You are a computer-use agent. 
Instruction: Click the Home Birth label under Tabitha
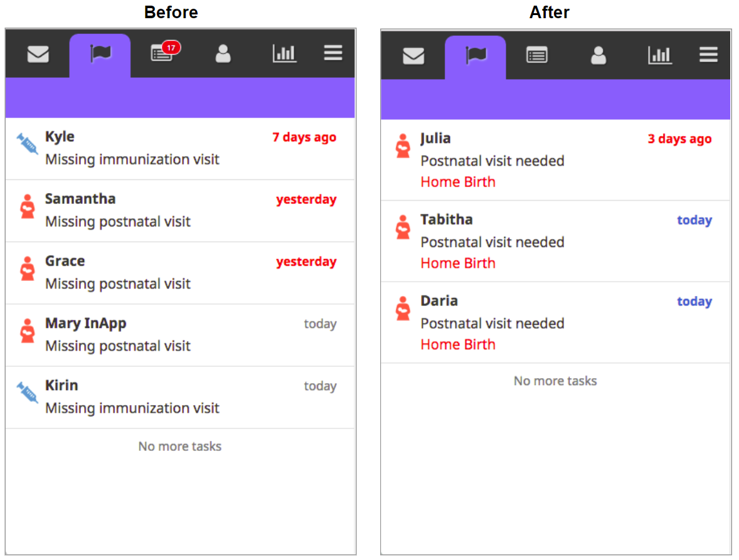tap(457, 263)
